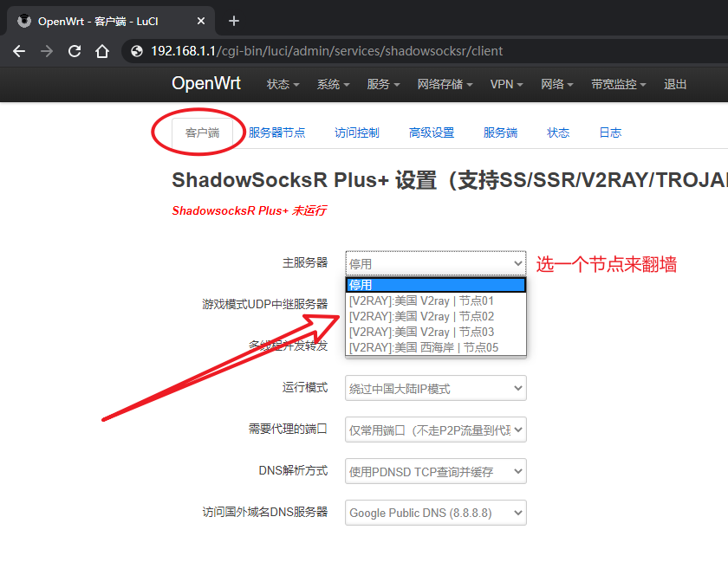Click the 运行模式 field label
Image resolution: width=728 pixels, height=575 pixels.
click(305, 387)
